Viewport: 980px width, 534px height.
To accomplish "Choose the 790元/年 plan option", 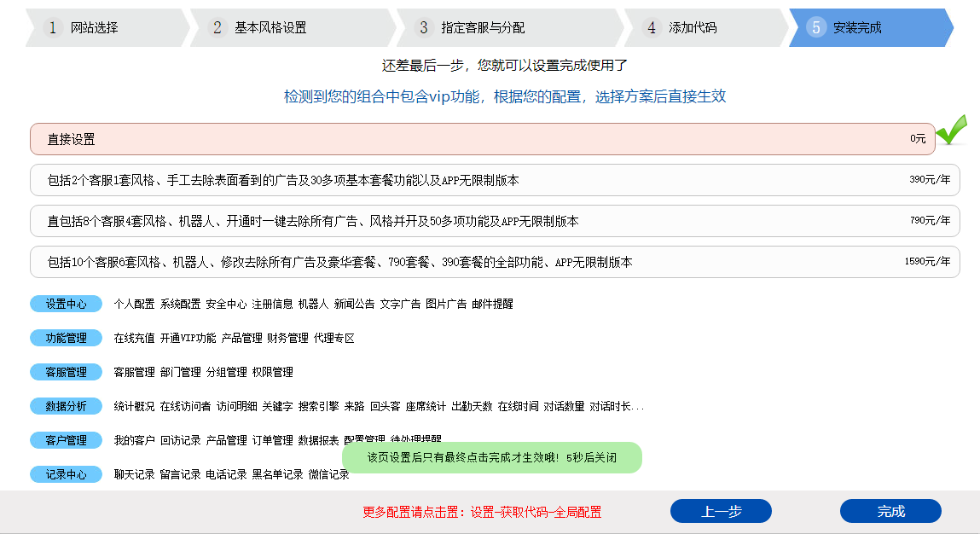I will pyautogui.click(x=495, y=221).
